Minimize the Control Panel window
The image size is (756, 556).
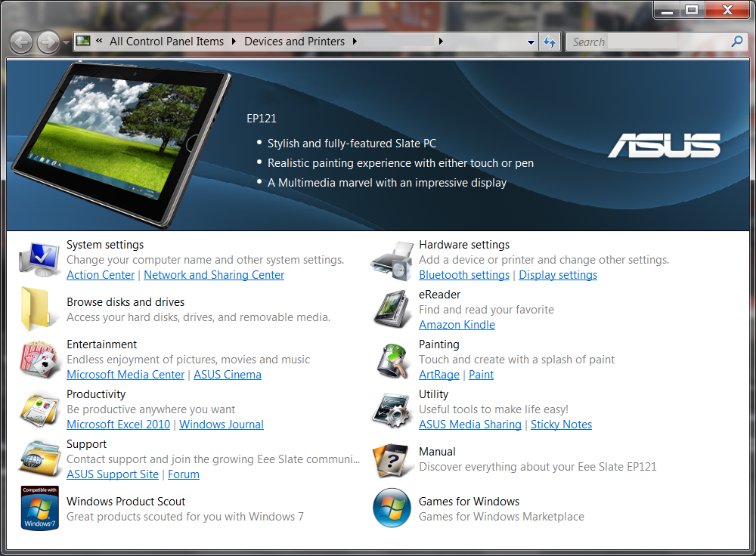coord(667,10)
